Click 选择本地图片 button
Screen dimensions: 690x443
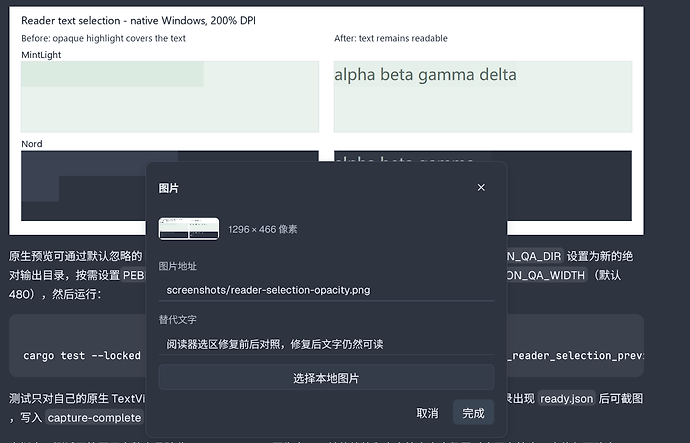326,378
